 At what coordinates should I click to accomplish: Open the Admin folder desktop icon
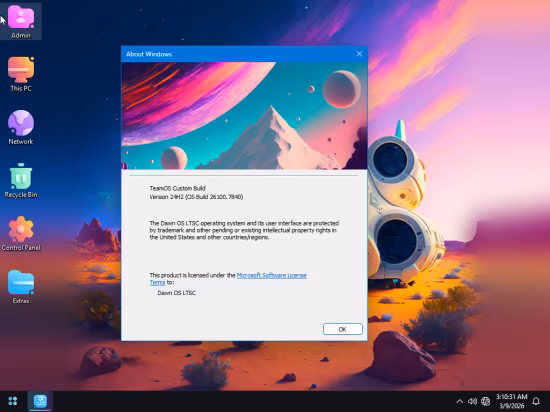(x=21, y=21)
